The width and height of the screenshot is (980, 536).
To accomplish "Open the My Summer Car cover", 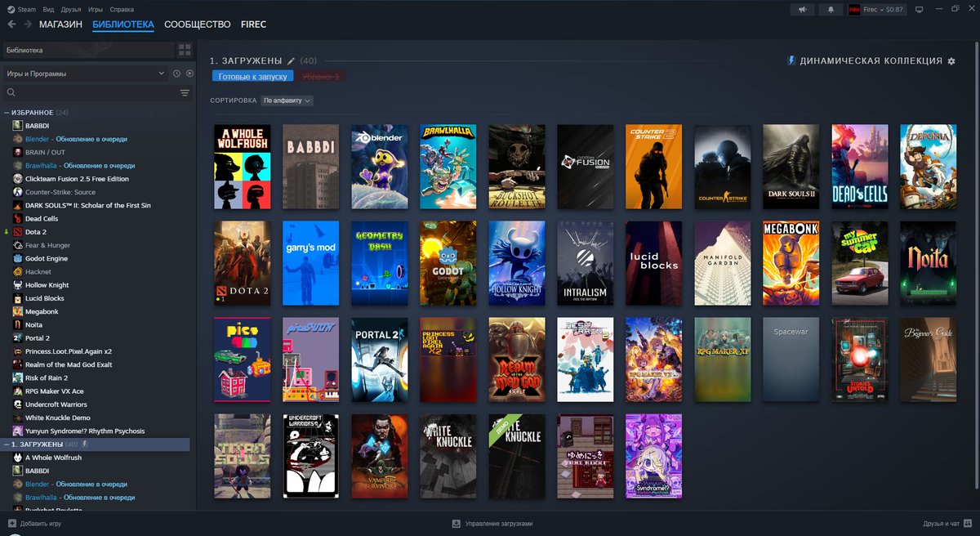I will tap(860, 263).
